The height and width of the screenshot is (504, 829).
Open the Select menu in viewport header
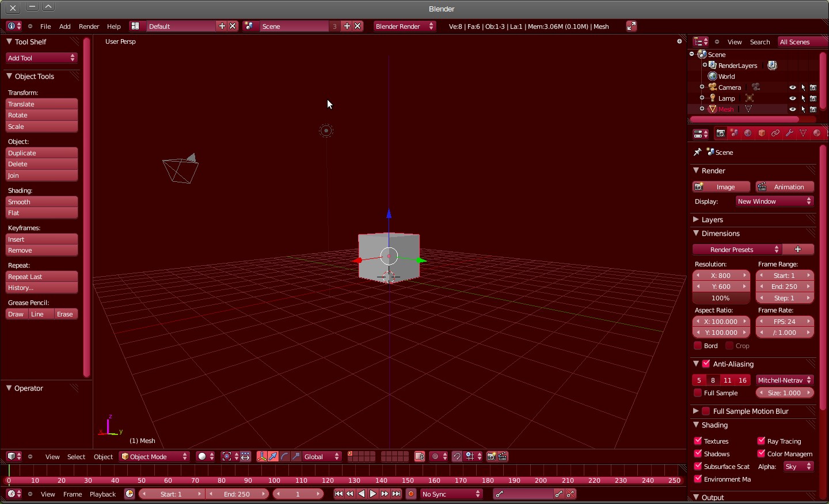click(76, 456)
